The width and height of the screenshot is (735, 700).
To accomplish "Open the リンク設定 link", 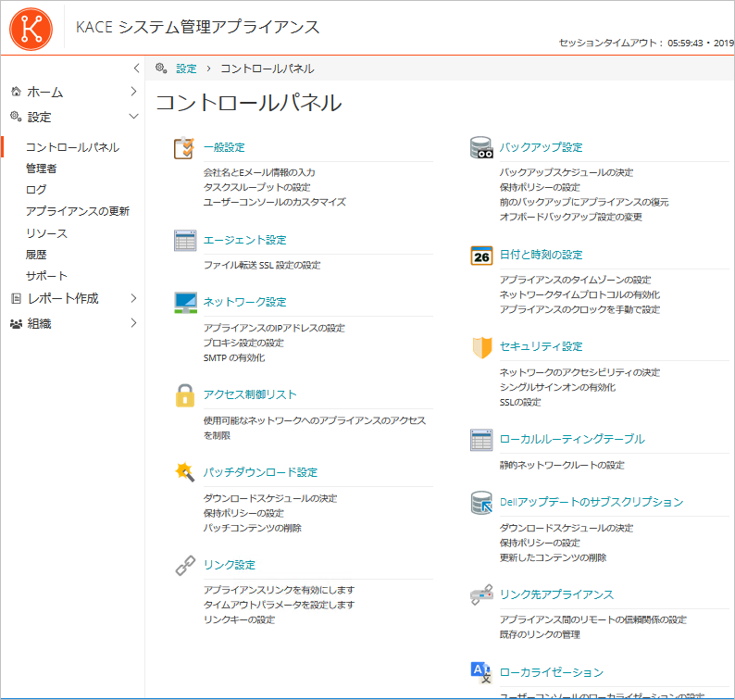I will (x=230, y=565).
